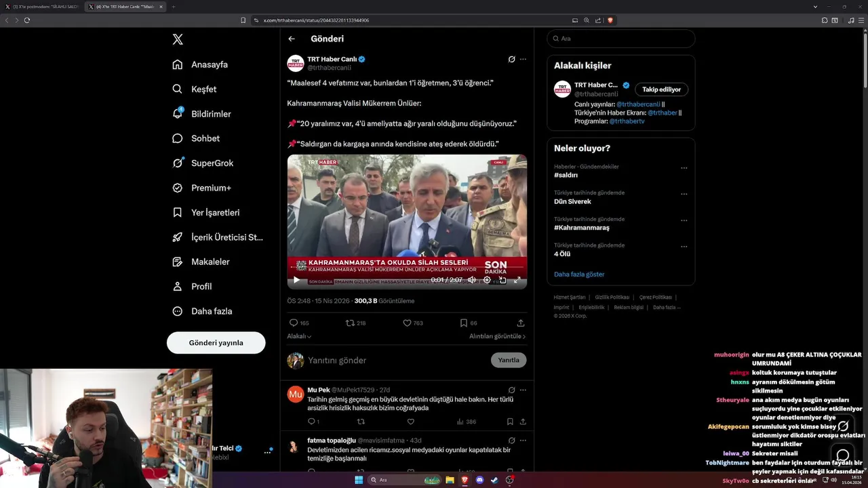The width and height of the screenshot is (868, 488).
Task: Open Bildirimler notifications
Action: [201, 114]
